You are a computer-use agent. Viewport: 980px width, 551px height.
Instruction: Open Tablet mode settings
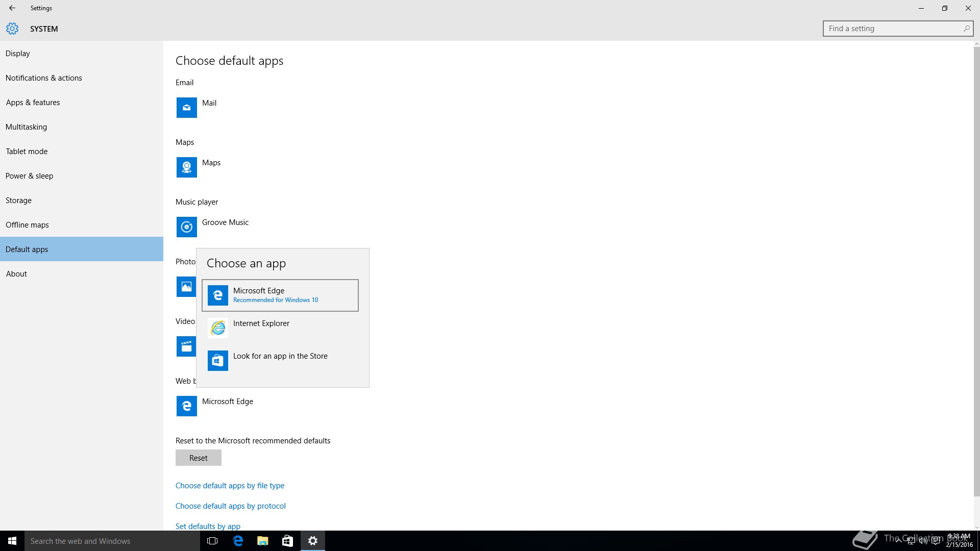pyautogui.click(x=82, y=152)
